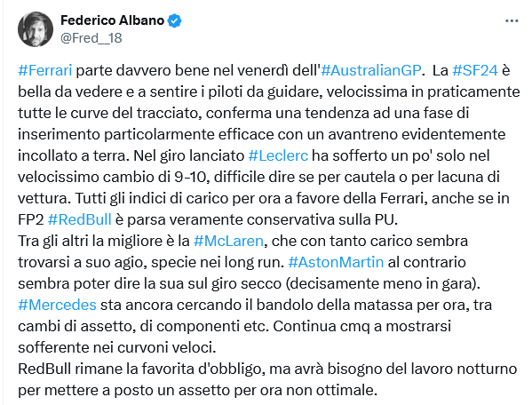The height and width of the screenshot is (405, 532).
Task: Click Federico Albano's profile avatar
Action: 36,29
